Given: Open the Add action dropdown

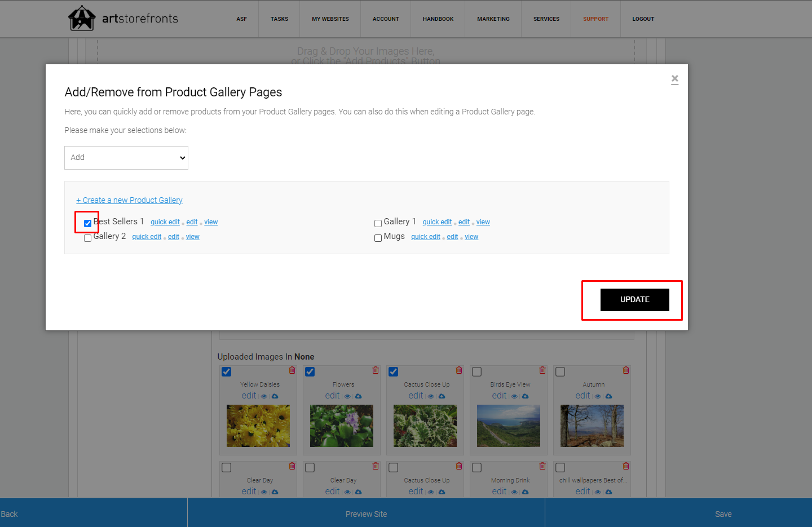Looking at the screenshot, I should click(x=126, y=158).
